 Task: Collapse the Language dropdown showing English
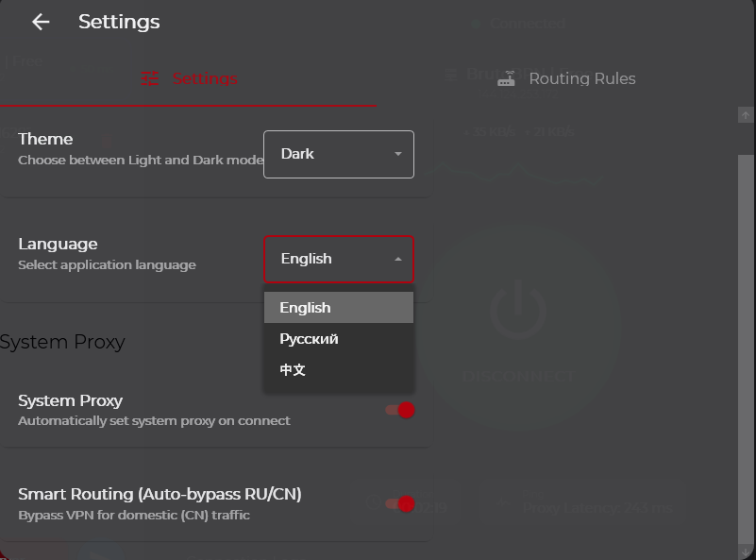[339, 259]
